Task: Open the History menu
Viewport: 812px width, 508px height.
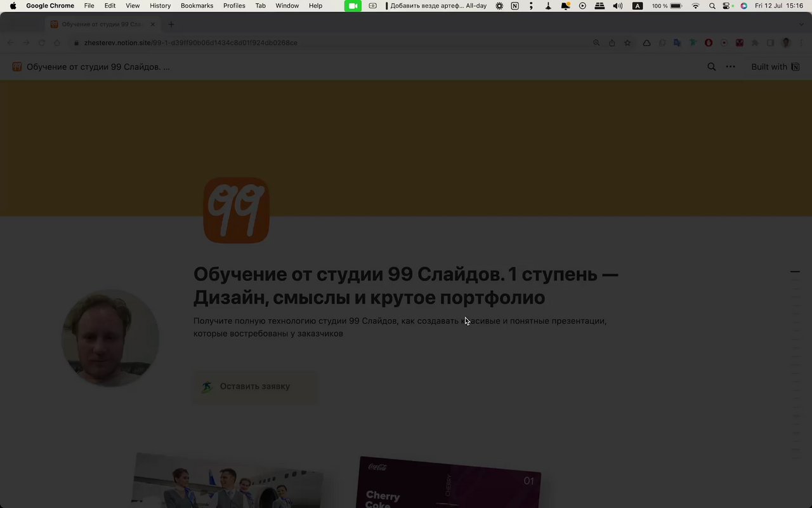Action: 160,6
